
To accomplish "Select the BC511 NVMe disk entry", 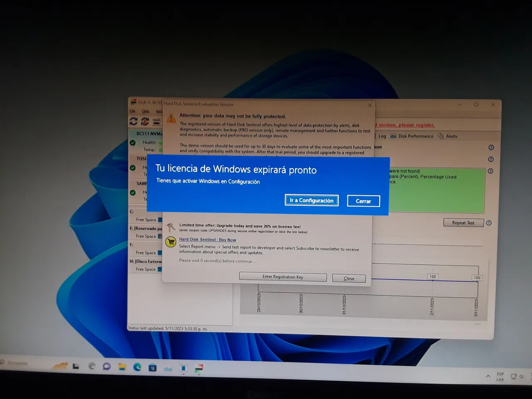I will point(145,141).
